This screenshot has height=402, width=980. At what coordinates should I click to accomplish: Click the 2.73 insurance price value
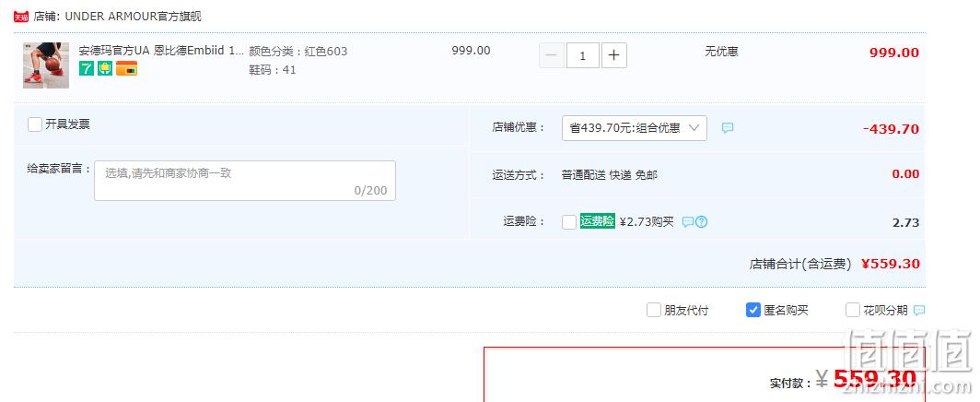(907, 222)
